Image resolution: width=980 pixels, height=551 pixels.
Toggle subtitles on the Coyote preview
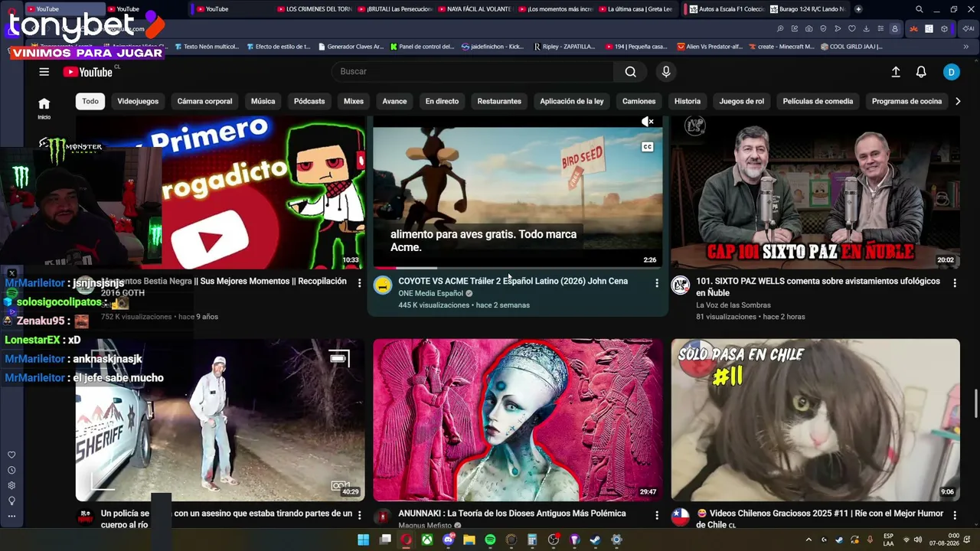click(x=648, y=147)
